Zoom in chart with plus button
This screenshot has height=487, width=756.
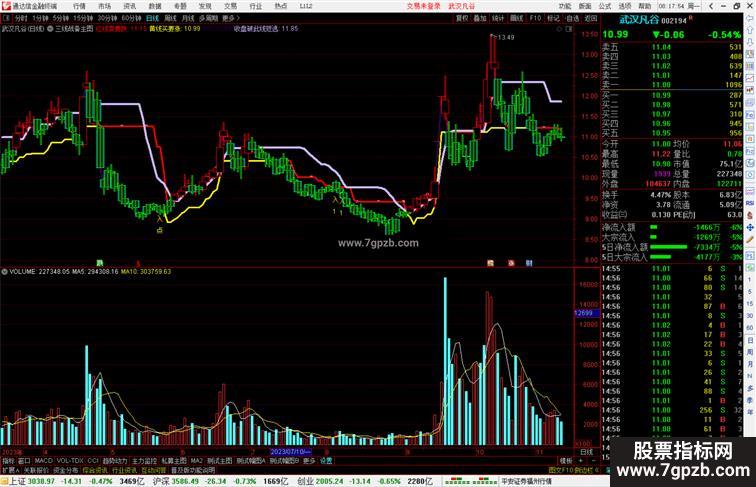580,461
